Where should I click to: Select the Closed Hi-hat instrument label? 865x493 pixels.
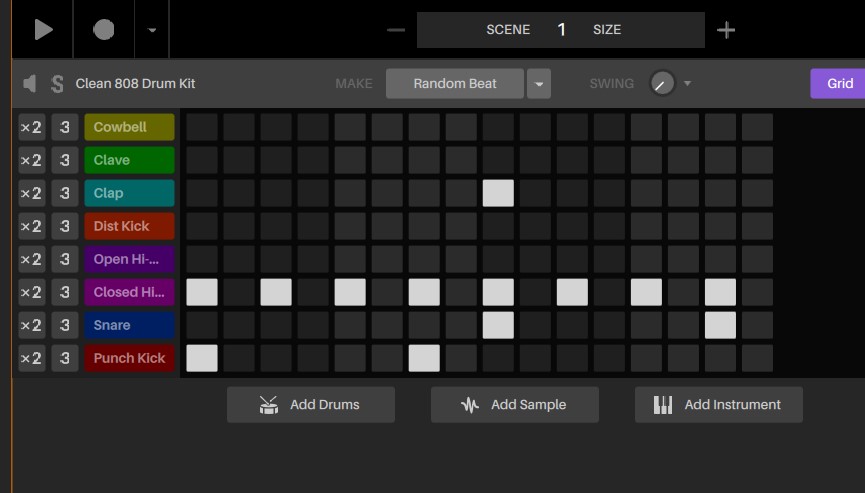130,292
